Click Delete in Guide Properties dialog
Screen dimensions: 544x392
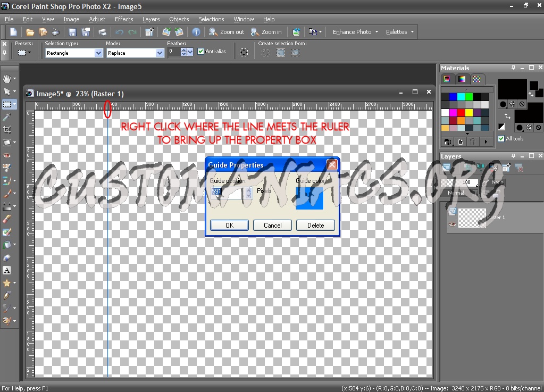(x=315, y=225)
